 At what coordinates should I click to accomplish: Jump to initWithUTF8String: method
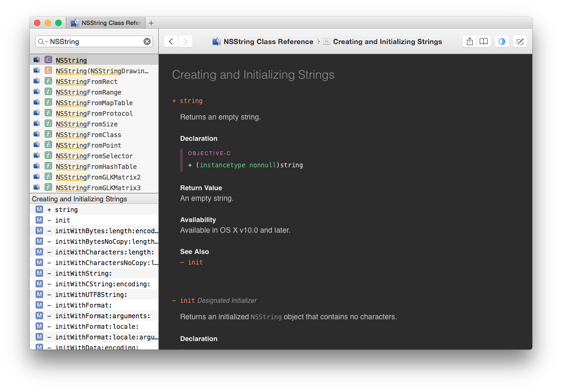[94, 295]
